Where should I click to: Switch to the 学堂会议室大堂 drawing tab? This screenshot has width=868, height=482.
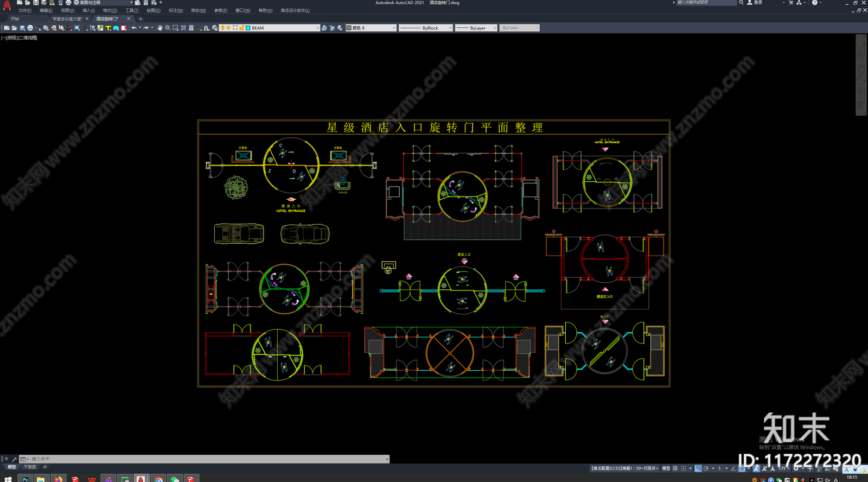(67, 19)
